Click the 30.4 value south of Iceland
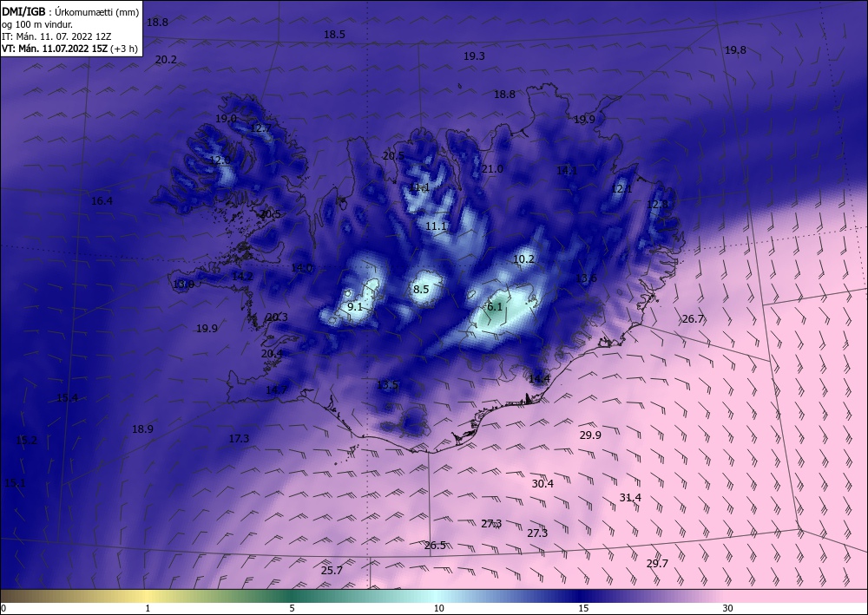Image resolution: width=868 pixels, height=615 pixels. [x=542, y=483]
